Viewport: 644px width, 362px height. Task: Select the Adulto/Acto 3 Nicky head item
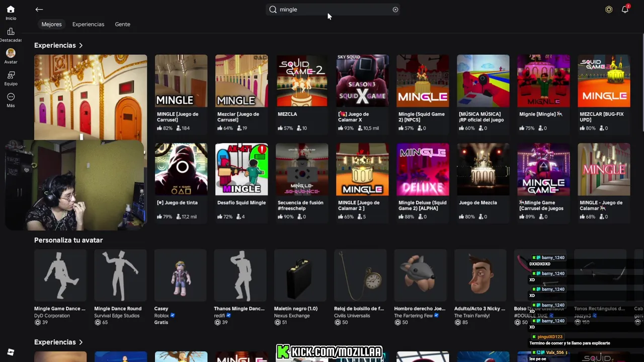[x=480, y=287]
